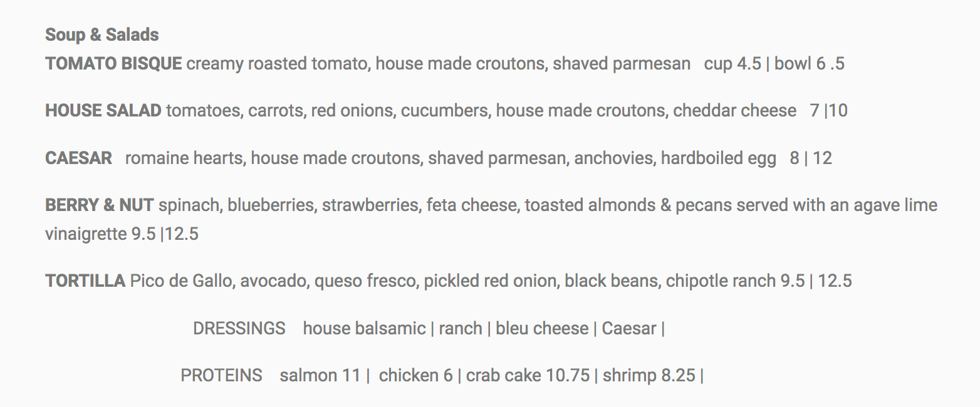Viewport: 980px width, 407px height.
Task: Click the Caesar salad 8 | 12 price
Action: (811, 158)
